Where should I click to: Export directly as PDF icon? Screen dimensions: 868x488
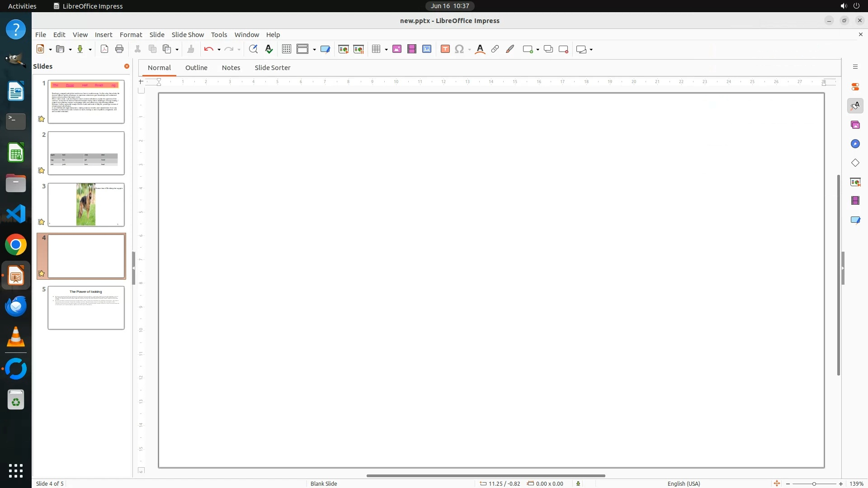[x=104, y=49]
